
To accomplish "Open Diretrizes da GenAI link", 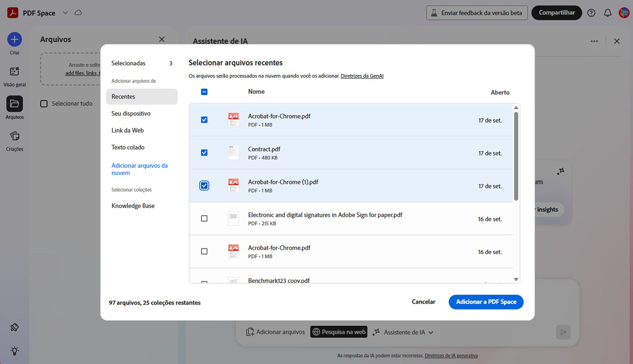I will tap(362, 76).
